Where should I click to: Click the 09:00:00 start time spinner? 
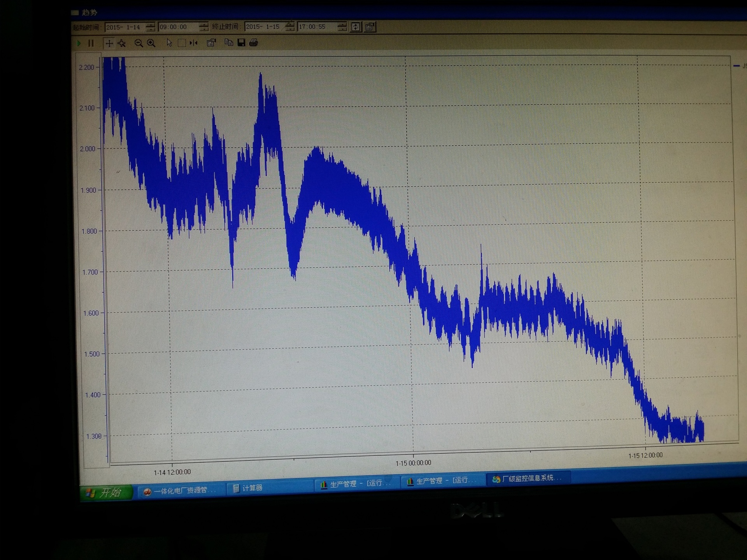point(204,27)
